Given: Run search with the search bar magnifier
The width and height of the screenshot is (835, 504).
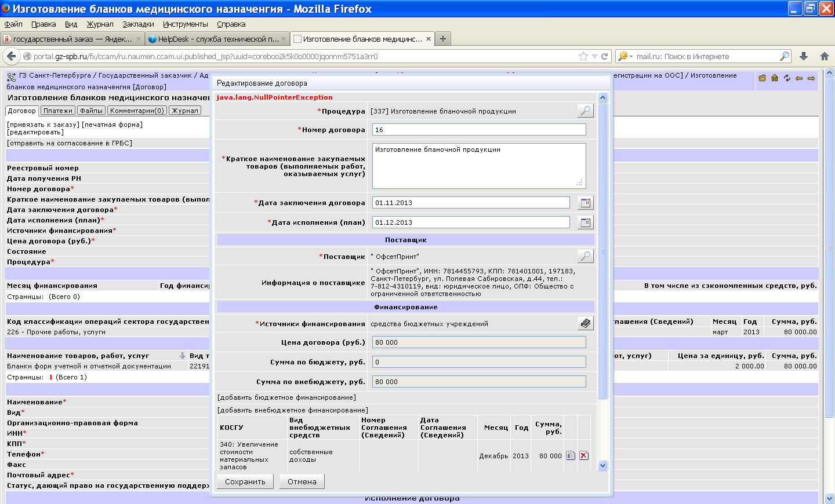Looking at the screenshot, I should pos(784,56).
